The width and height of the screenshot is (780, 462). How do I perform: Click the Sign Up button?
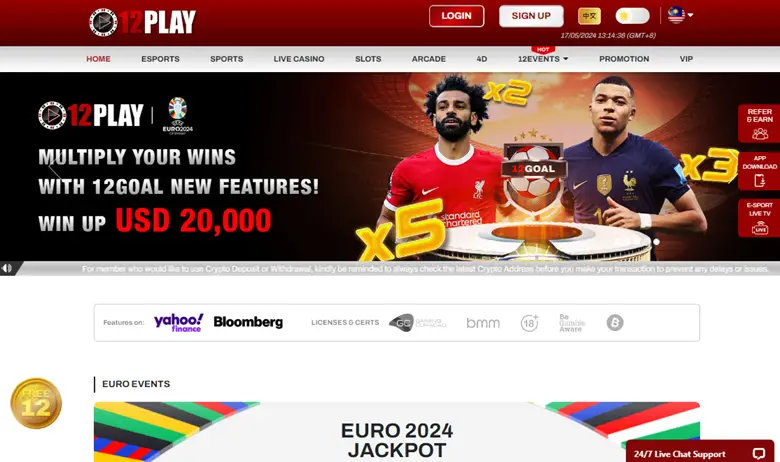pos(531,16)
